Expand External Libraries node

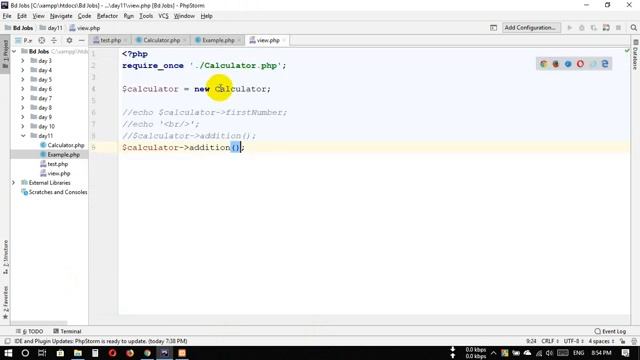click(14, 183)
